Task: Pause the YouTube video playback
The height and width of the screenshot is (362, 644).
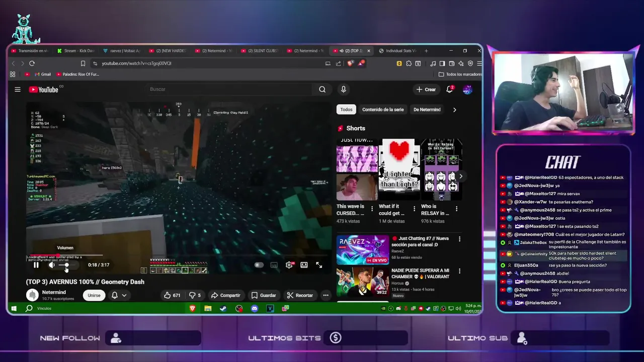Action: pyautogui.click(x=36, y=265)
